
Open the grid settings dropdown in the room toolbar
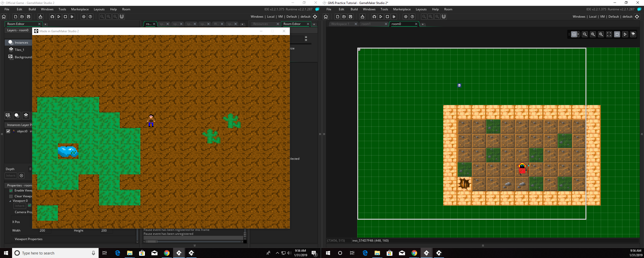[578, 34]
